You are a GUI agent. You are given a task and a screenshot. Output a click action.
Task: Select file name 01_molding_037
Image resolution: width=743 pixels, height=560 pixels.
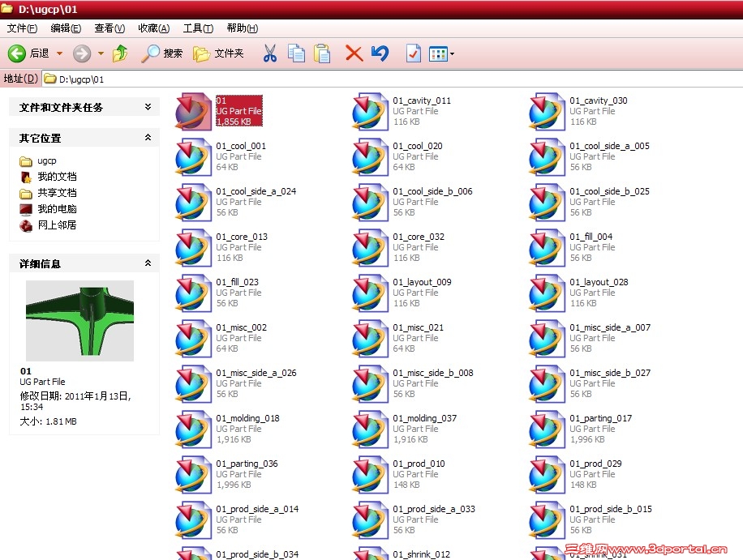click(x=424, y=418)
